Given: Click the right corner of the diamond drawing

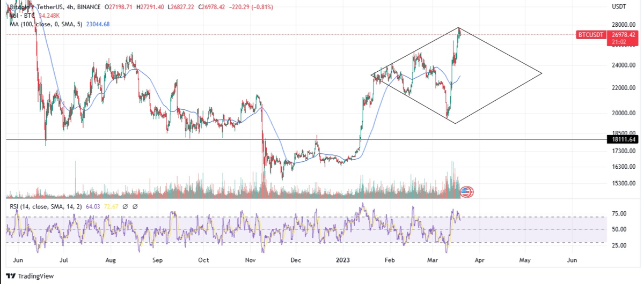Looking at the screenshot, I should 541,73.
